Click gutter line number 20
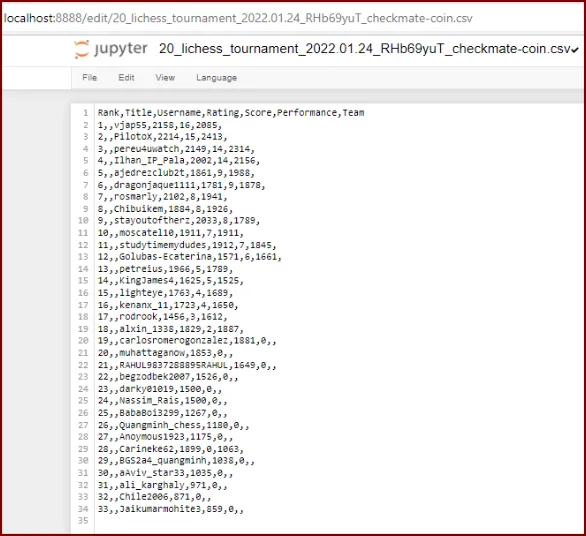 click(83, 341)
